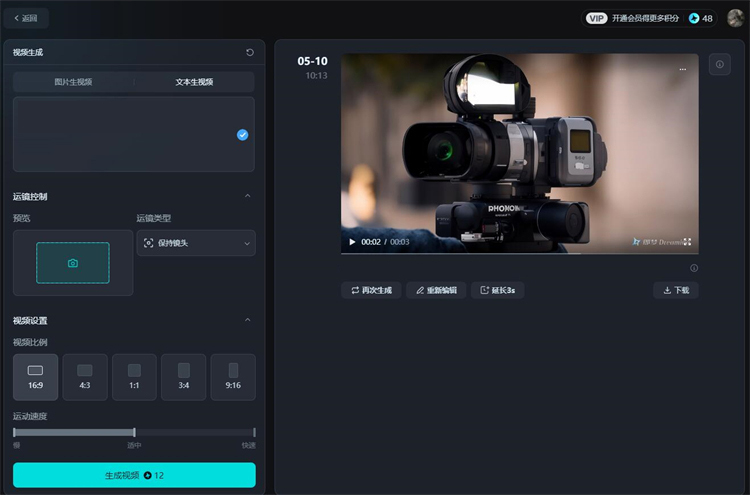Collapse the 视频设置 section
This screenshot has width=750, height=495.
coord(248,321)
